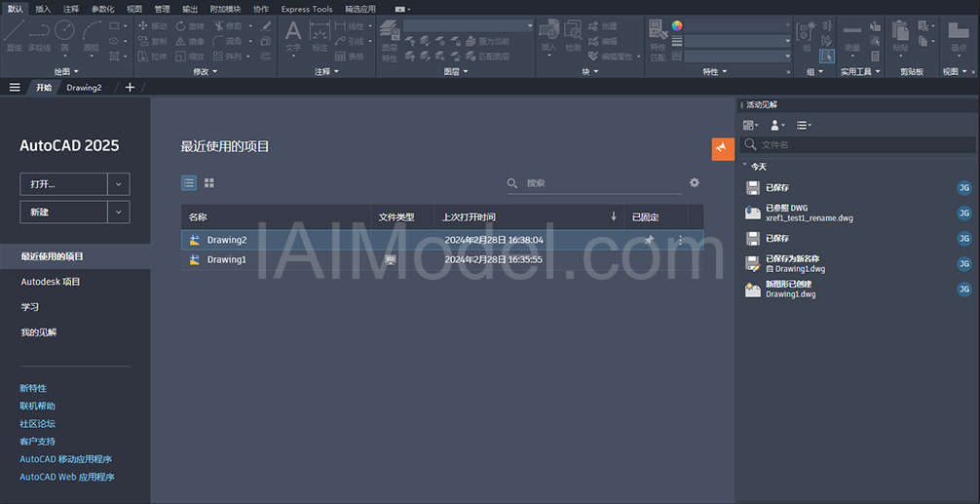
Task: Click the 拉伸 (Stretch) tool
Action: pos(152,57)
